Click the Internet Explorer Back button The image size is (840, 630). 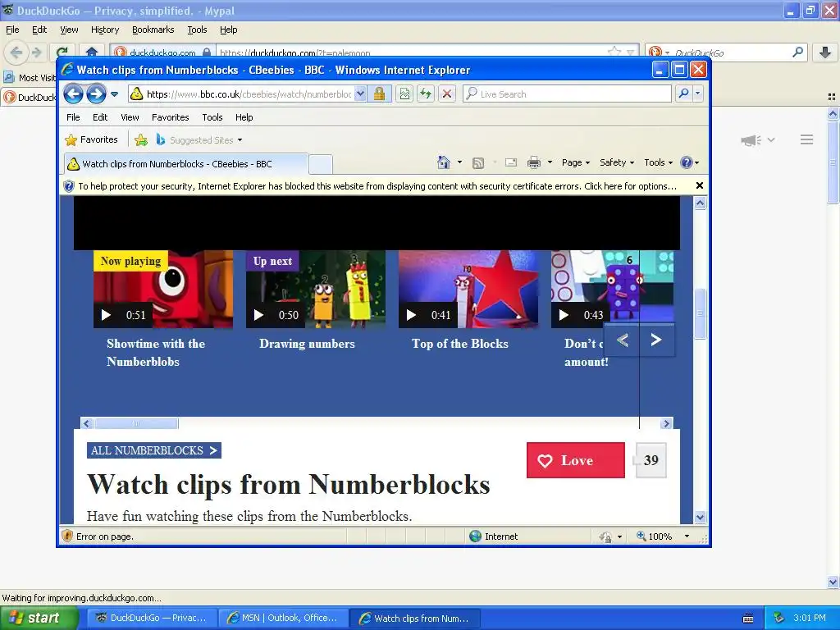tap(73, 94)
